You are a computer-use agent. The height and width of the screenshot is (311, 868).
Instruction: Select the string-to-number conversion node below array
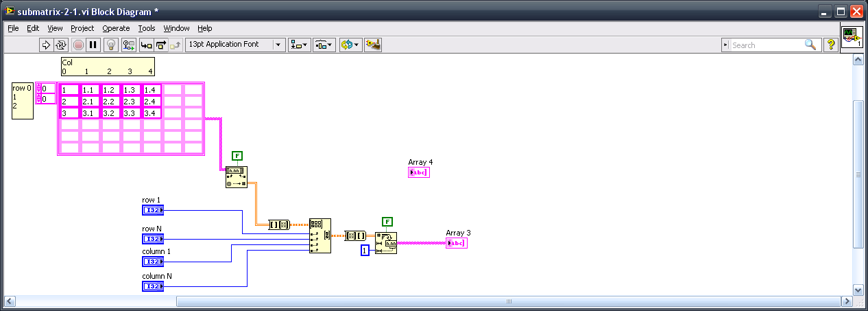[236, 177]
